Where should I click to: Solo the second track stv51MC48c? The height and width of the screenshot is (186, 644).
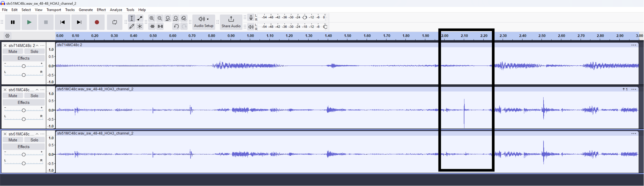(x=34, y=96)
